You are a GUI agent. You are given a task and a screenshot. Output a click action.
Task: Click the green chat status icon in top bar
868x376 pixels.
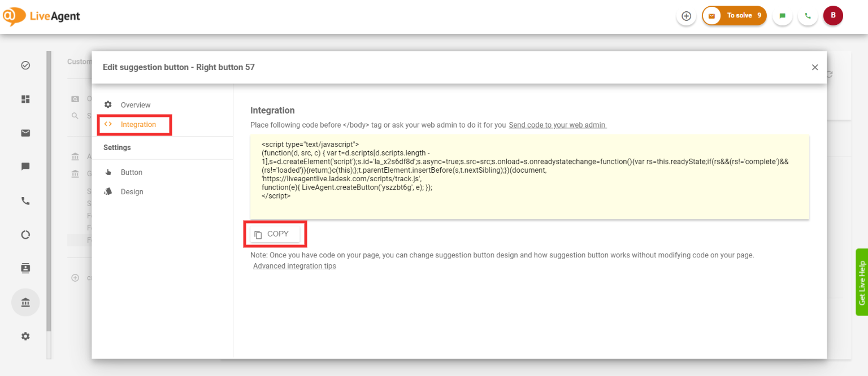pos(782,16)
